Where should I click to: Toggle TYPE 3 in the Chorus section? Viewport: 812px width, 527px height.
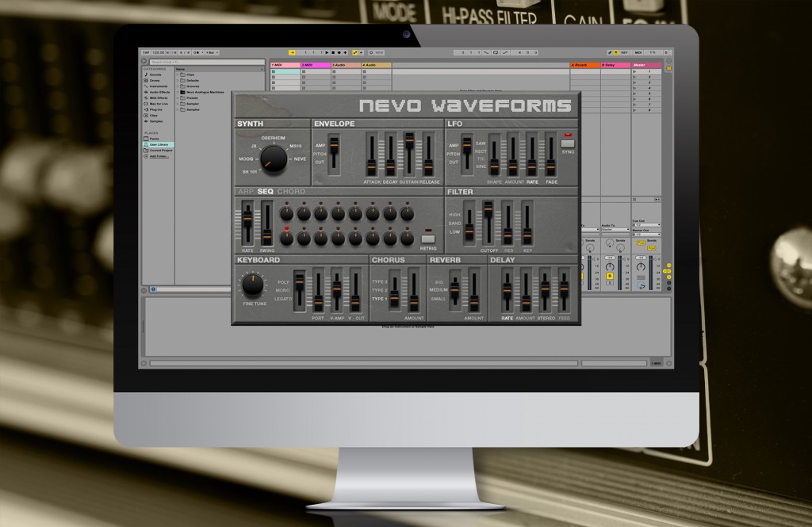pyautogui.click(x=379, y=281)
